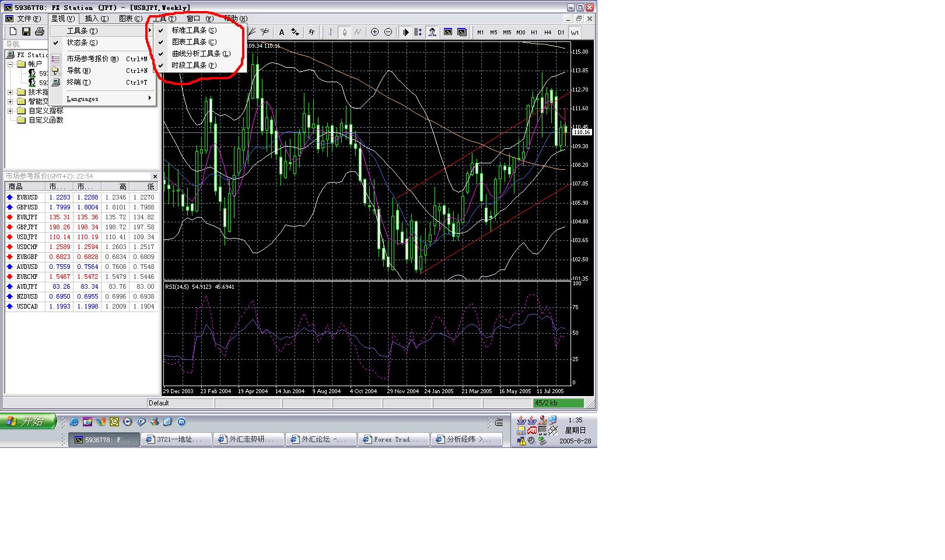This screenshot has width=945, height=560.
Task: Click the tile windows icon in toolbar
Action: point(461,32)
